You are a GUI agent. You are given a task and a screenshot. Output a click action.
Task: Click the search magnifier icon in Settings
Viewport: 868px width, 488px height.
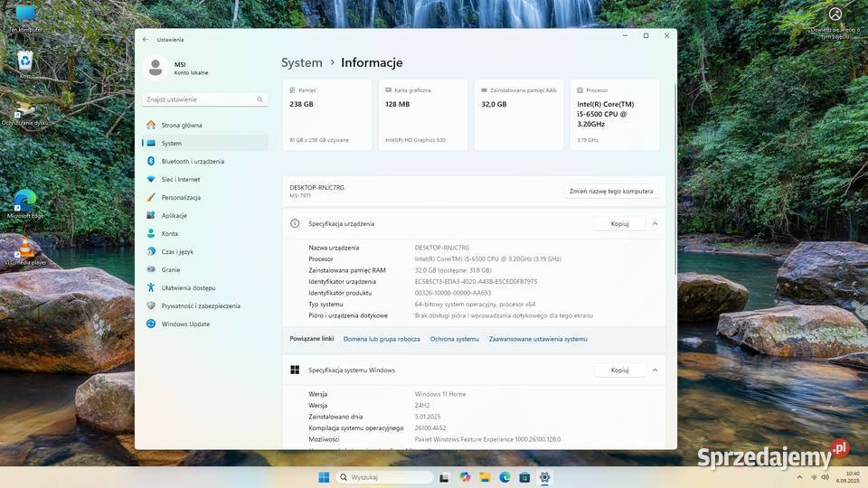[259, 99]
